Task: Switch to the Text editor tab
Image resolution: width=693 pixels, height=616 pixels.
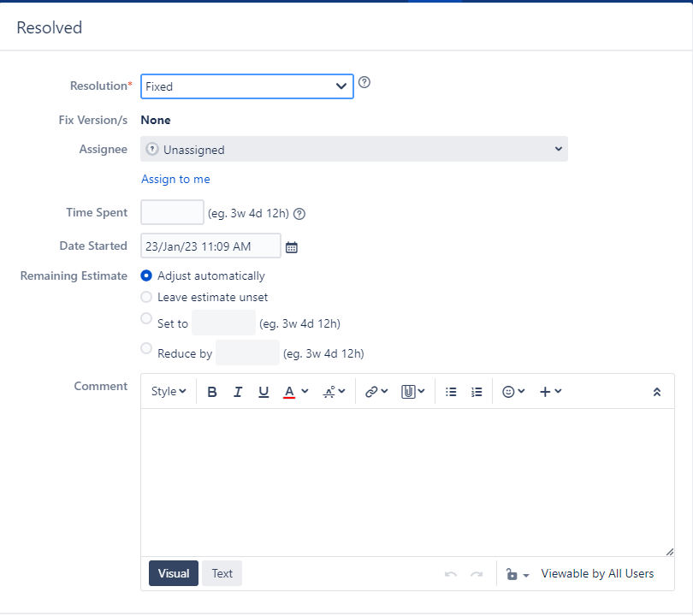Action: [222, 573]
